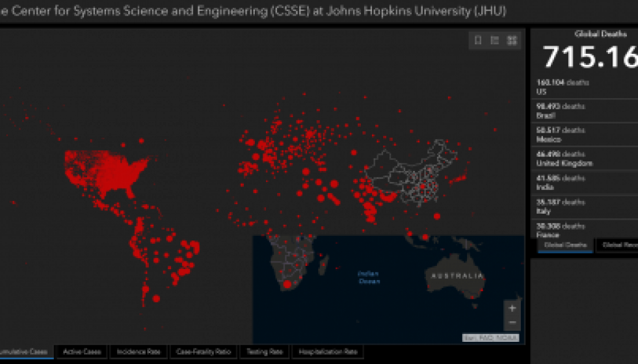638x364 pixels.
Task: Select the Active Cases tab
Action: click(82, 352)
